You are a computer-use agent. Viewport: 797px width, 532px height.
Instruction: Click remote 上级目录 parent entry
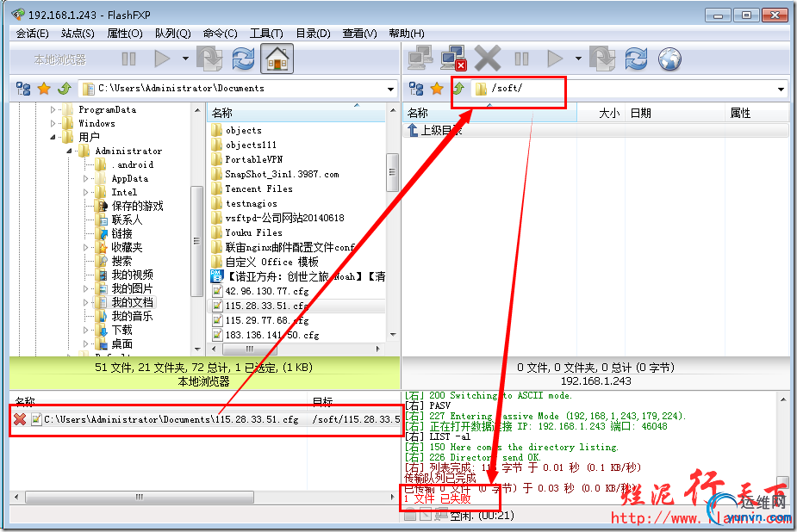[441, 131]
